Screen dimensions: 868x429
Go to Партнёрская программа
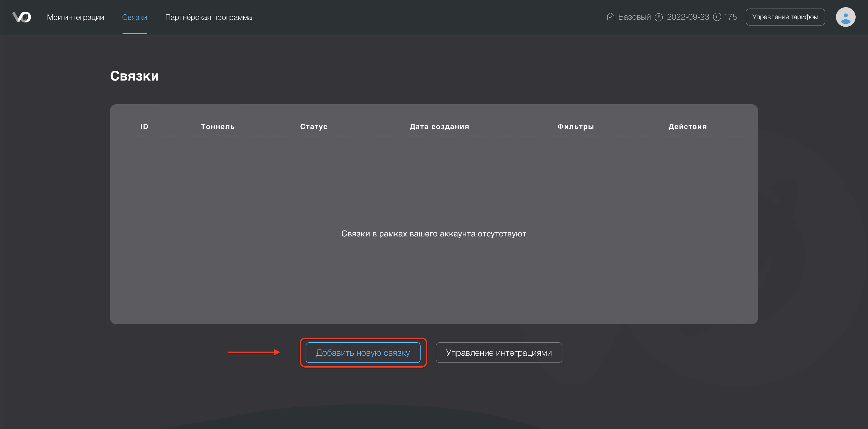pyautogui.click(x=208, y=17)
